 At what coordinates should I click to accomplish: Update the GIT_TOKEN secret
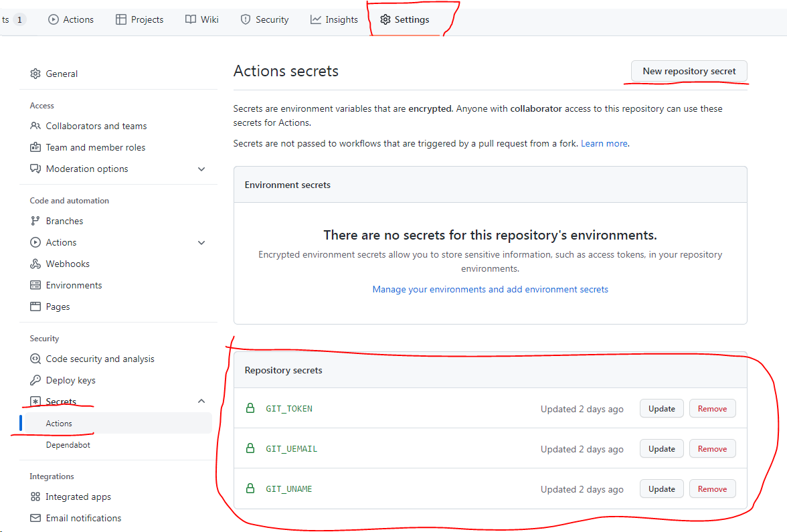tap(661, 408)
